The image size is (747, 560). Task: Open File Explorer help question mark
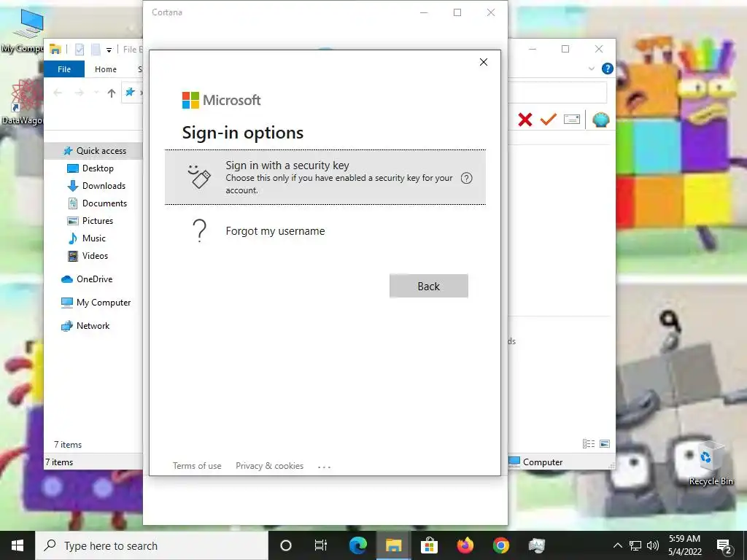tap(608, 69)
